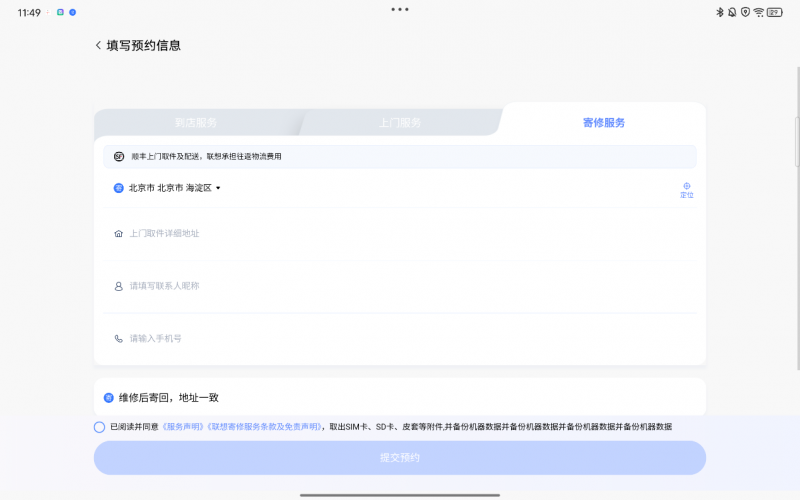Tap the battery indicator in status bar
This screenshot has height=500, width=800.
775,12
